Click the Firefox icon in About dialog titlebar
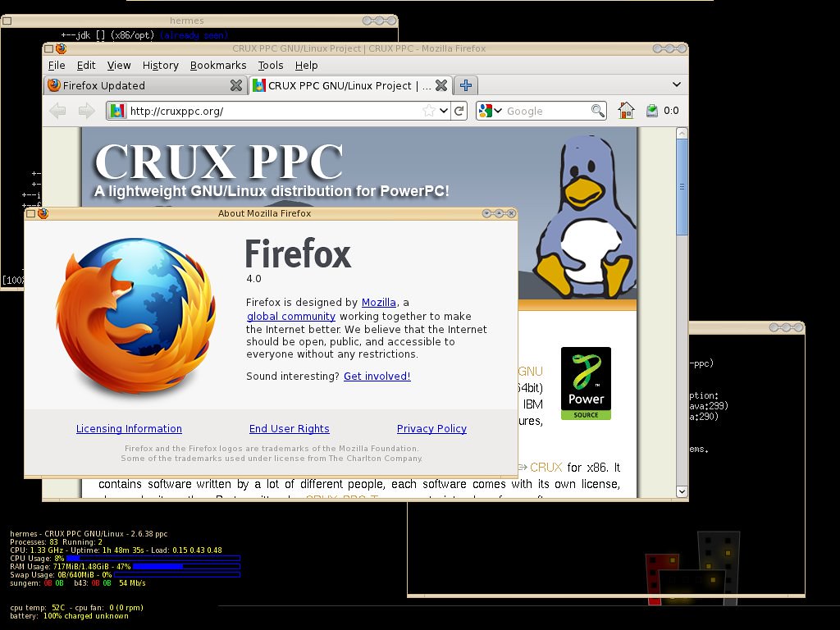Viewport: 840px width, 630px height. (43, 213)
